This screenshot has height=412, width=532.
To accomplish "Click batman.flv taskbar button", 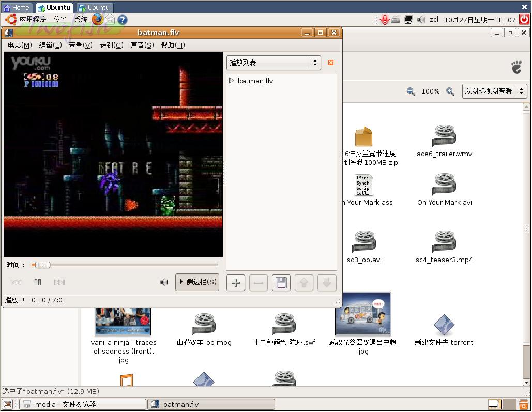I will point(211,405).
